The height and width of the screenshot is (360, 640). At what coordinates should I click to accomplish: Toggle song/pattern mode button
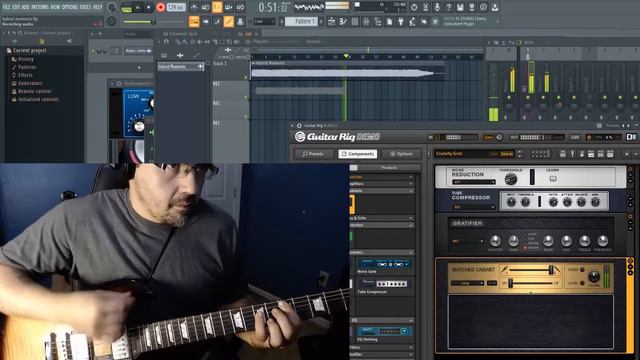click(127, 7)
